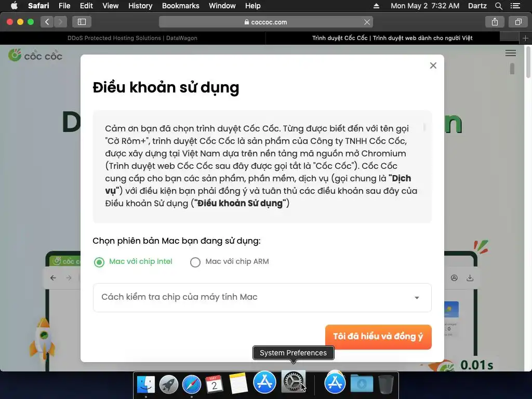Click Tôi đã hiểu và đồng ý button

pos(378,337)
